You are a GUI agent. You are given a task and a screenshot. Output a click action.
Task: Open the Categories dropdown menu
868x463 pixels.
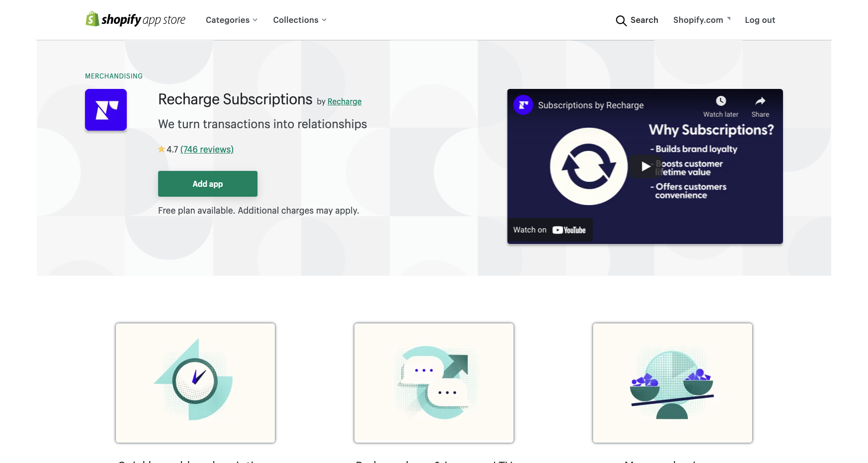point(232,20)
